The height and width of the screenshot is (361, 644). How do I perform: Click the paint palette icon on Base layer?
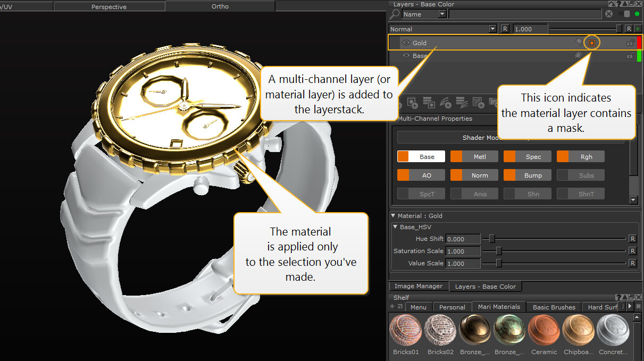579,55
